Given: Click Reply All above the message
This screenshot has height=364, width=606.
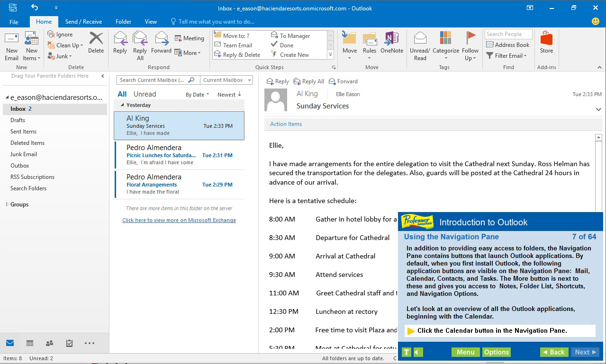Looking at the screenshot, I should click(308, 81).
